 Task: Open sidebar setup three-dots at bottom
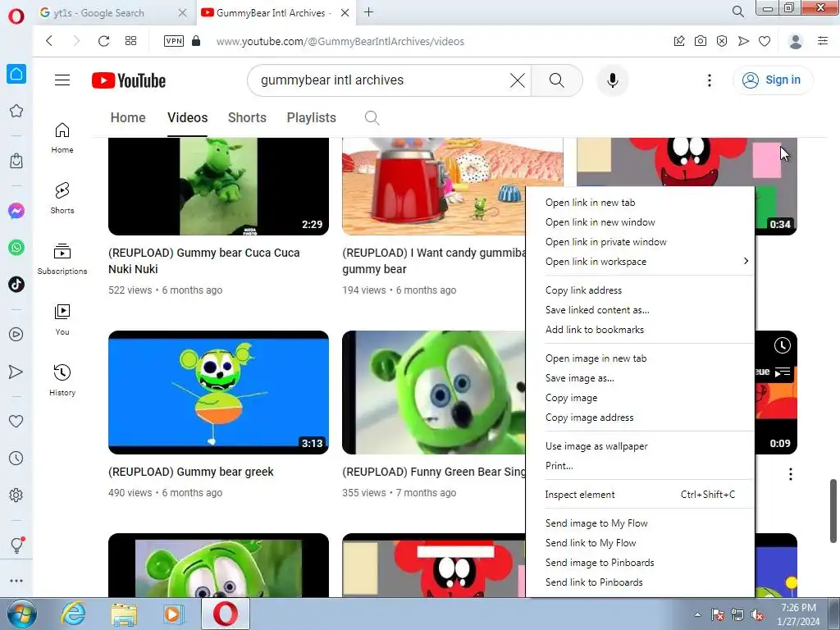click(x=16, y=581)
